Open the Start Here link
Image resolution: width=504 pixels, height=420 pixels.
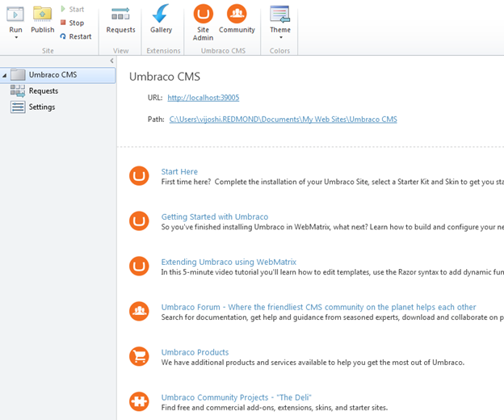click(x=179, y=171)
